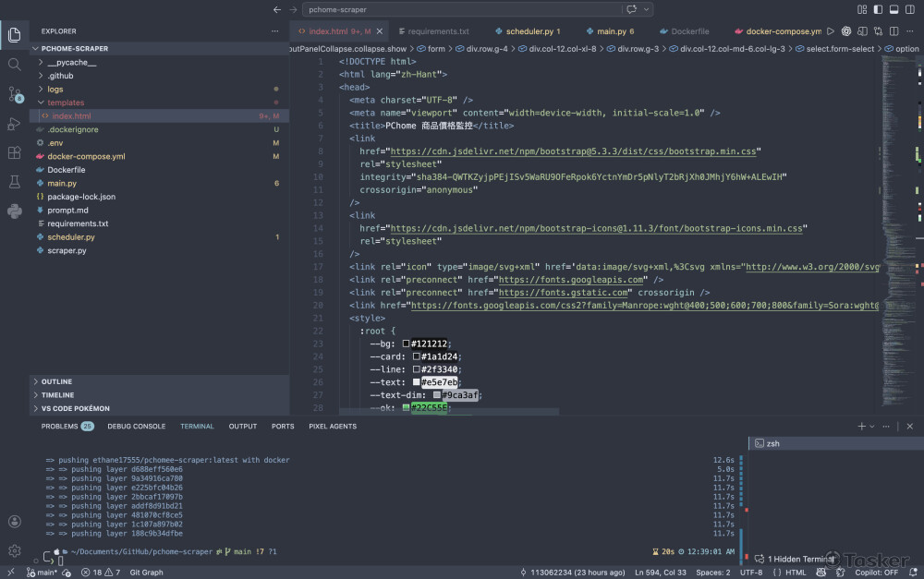Screen dimensions: 924x579
Task: Switch to the PROBLEMS panel tab
Action: click(60, 427)
